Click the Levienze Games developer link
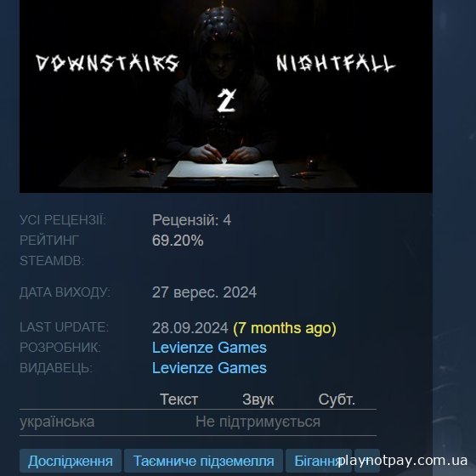This screenshot has width=476, height=476. (209, 348)
